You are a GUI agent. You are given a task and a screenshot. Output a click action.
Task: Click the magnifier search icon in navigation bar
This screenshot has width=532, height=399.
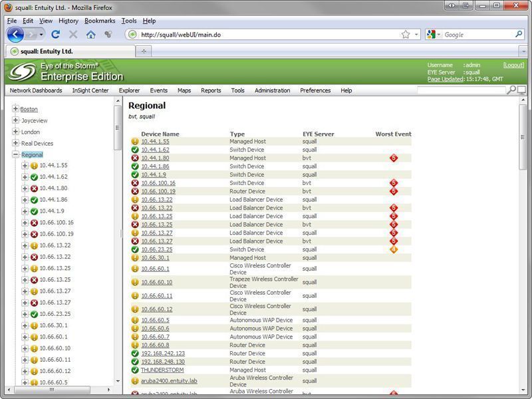511,90
